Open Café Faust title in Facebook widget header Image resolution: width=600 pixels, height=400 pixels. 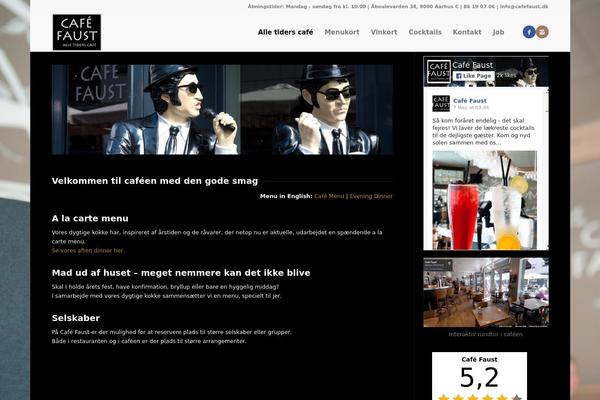pos(473,65)
